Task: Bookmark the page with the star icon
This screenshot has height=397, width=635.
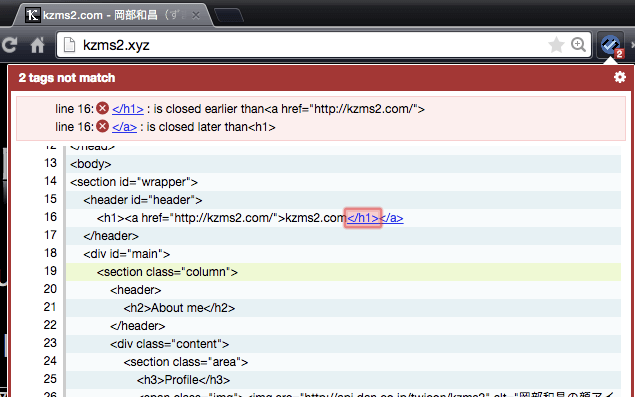Action: 556,45
